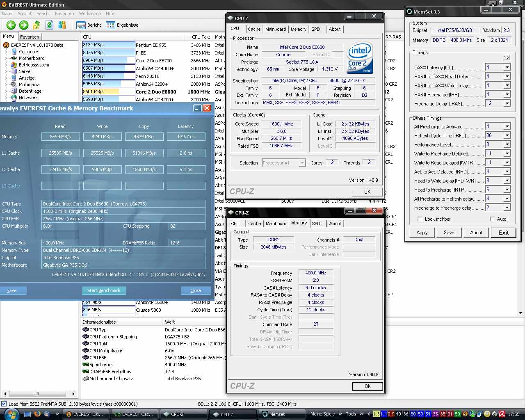Click the users icon in EVEREST toolbar
525x420 pixels.
tap(62, 25)
